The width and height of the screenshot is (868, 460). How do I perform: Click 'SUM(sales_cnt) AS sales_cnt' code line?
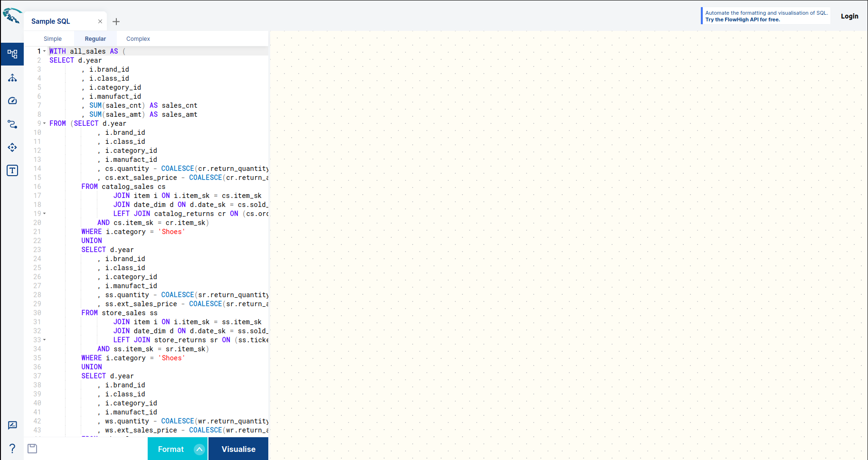coord(143,105)
